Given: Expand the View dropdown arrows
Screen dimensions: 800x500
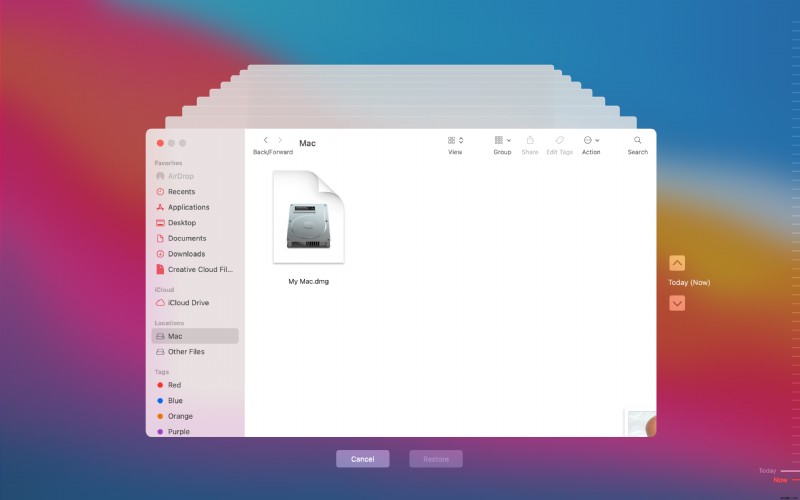Looking at the screenshot, I should coord(461,140).
